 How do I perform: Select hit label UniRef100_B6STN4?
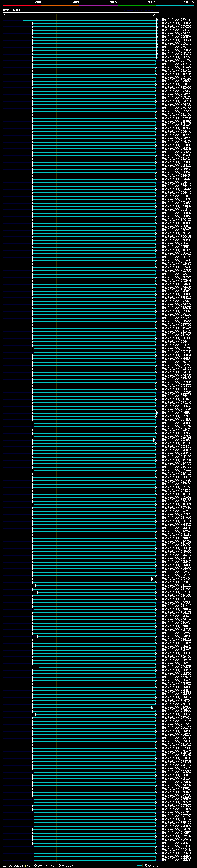[x=176, y=426]
